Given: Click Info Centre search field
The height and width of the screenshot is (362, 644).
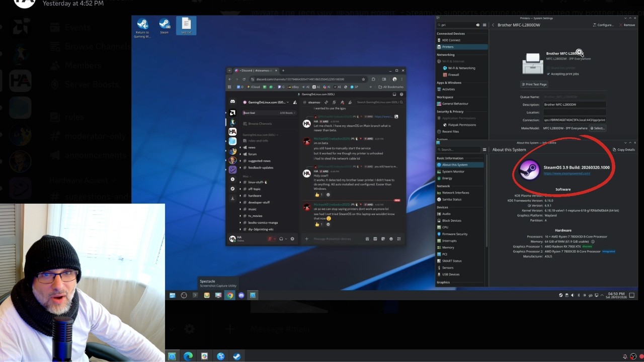Looking at the screenshot, I should (x=459, y=150).
